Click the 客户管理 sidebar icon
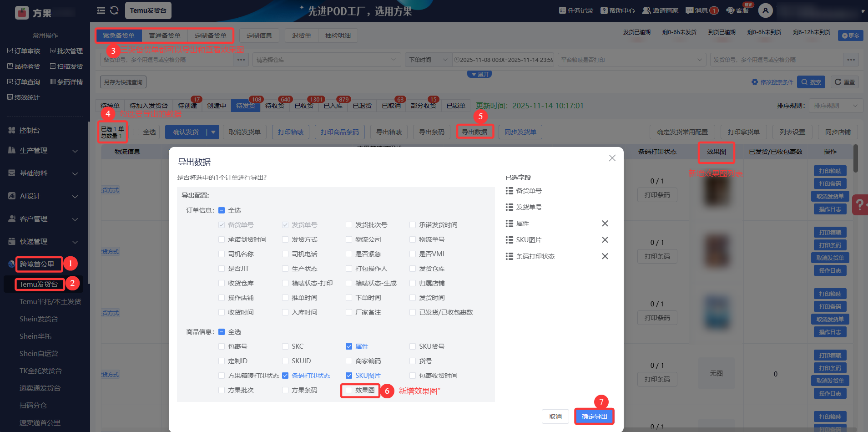 click(12, 219)
